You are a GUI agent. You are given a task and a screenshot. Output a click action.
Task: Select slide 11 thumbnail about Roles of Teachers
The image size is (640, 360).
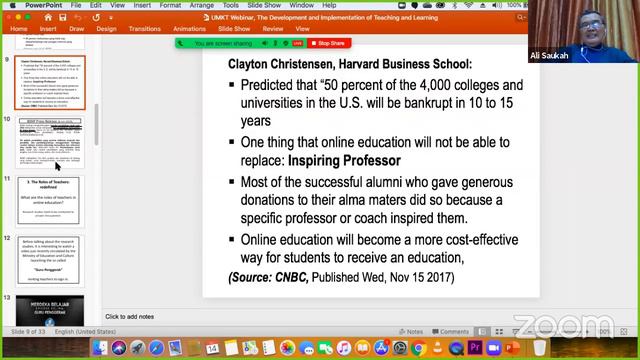[x=49, y=201]
